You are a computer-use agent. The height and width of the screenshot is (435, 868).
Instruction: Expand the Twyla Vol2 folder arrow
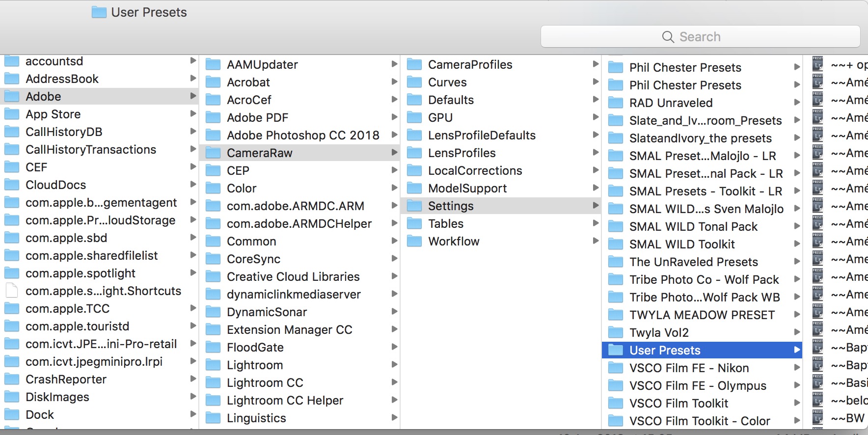[797, 332]
